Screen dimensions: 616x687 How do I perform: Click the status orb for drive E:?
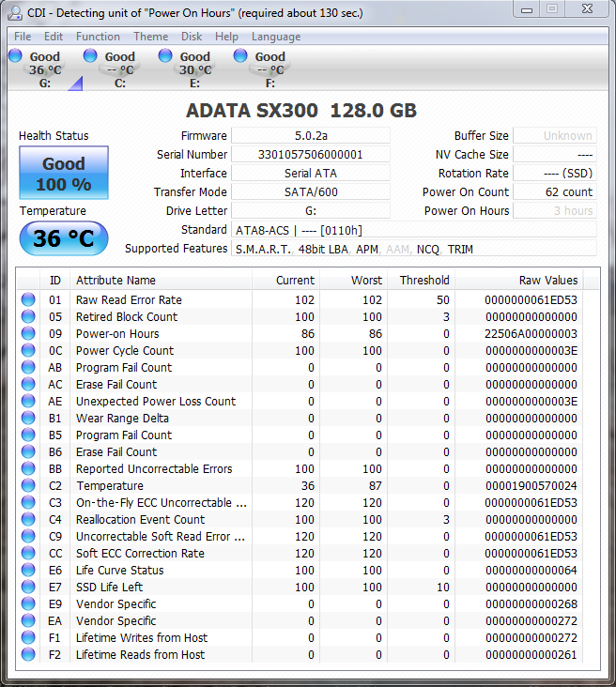click(x=165, y=56)
